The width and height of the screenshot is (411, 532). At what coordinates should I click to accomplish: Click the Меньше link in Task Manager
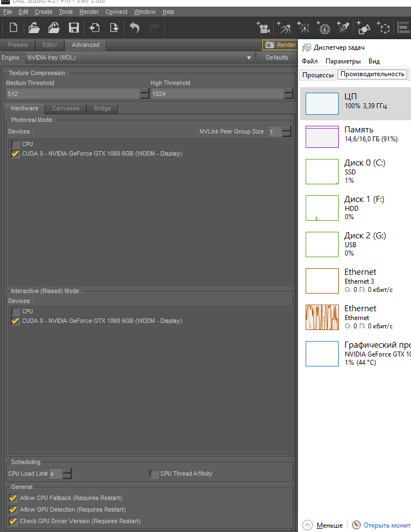tap(329, 525)
